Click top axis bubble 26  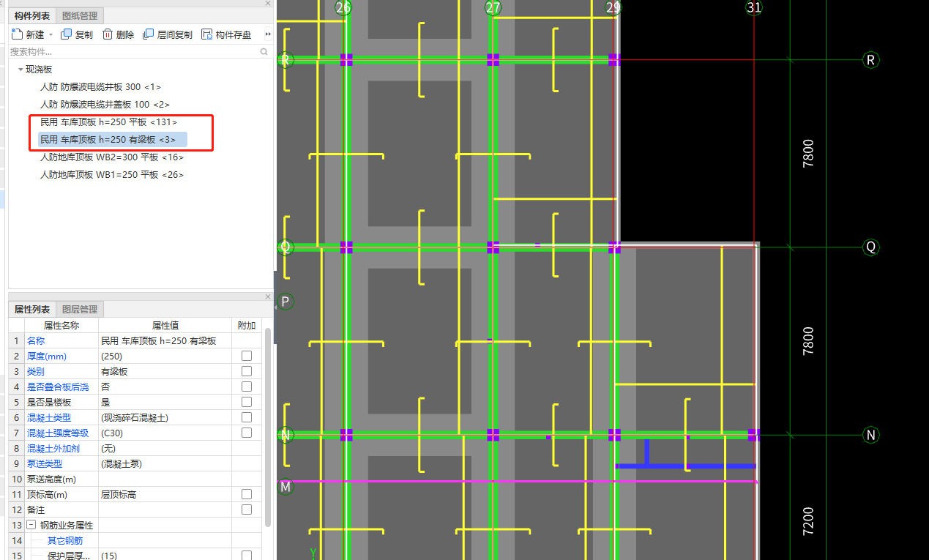343,7
